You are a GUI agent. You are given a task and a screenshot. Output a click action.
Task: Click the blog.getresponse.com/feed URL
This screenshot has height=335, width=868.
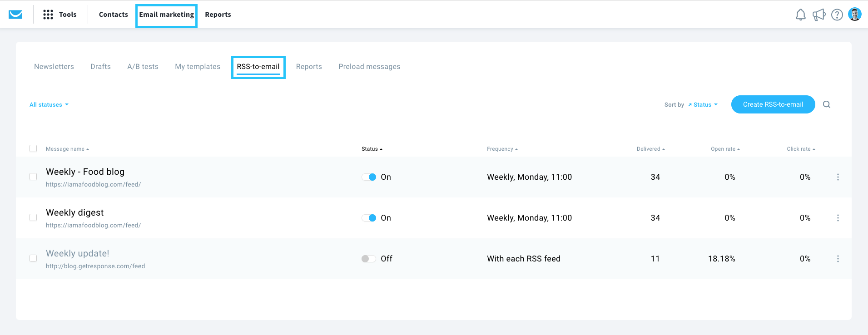(95, 266)
